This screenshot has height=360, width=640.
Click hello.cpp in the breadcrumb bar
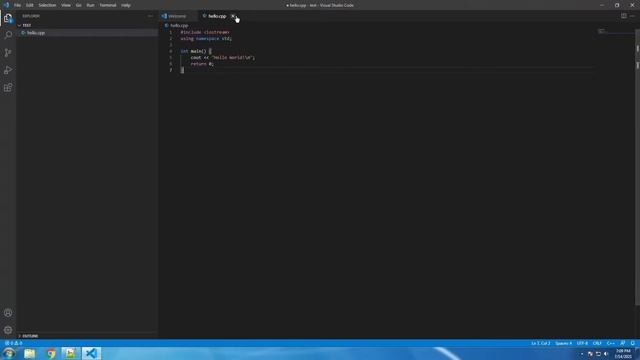coord(179,25)
